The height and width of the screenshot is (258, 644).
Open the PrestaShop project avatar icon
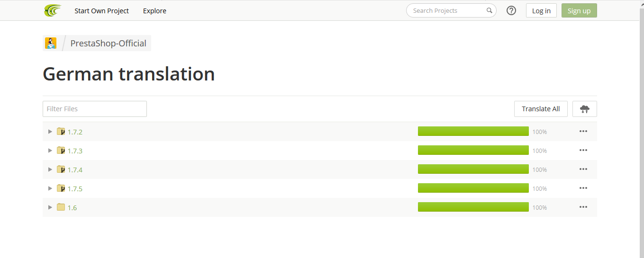51,43
